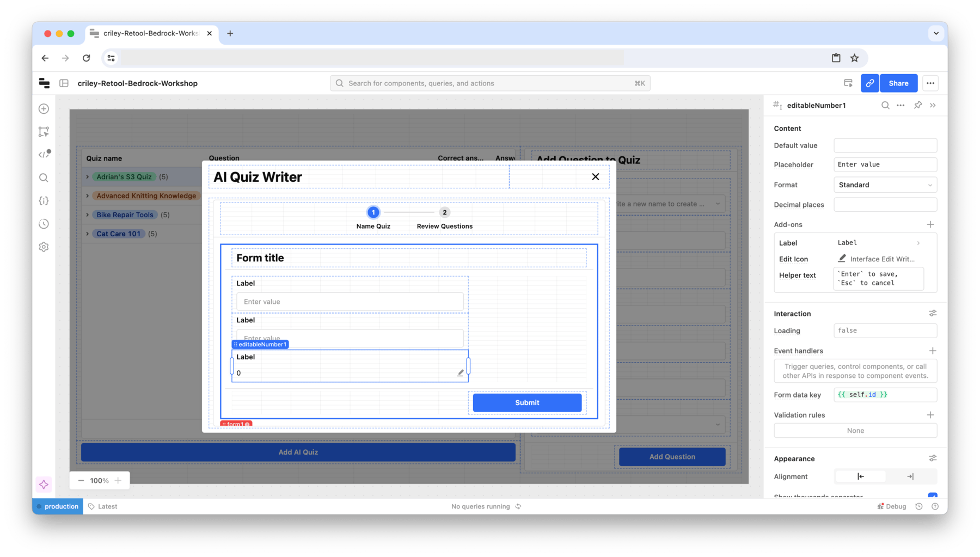This screenshot has width=980, height=557.
Task: Open the three-dot app menu
Action: 930,83
